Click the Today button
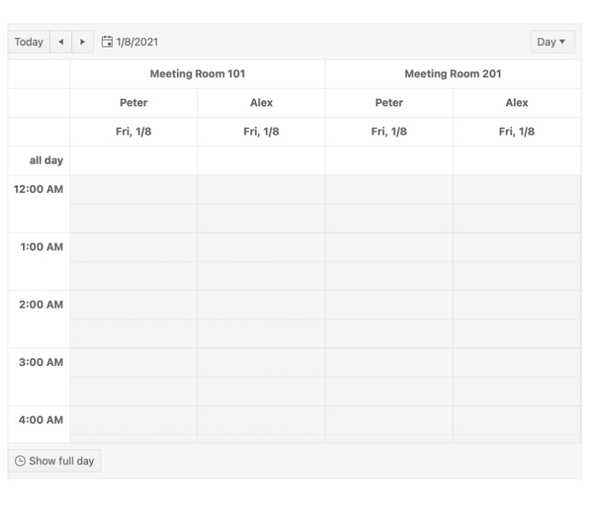The height and width of the screenshot is (526, 590). point(29,42)
